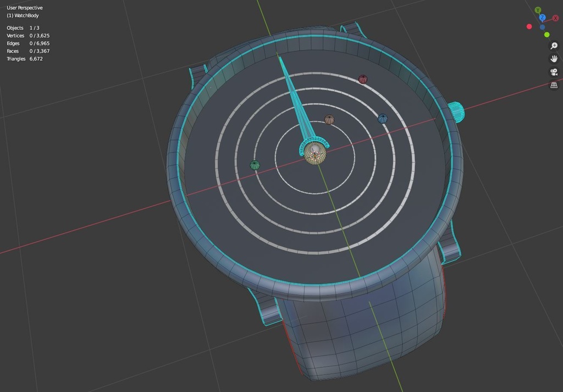Toggle view orientation by clicking the gizmo center

543,22
